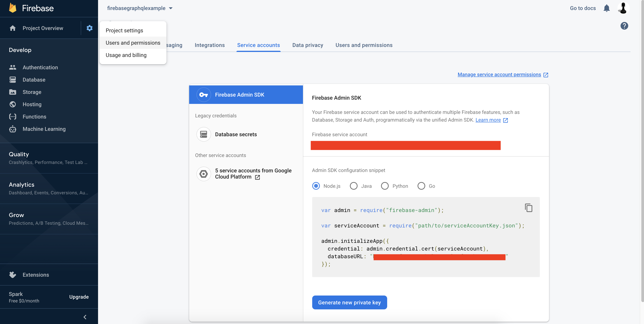Open the firebasegraphqlexample project dropdown
The image size is (644, 324).
140,8
